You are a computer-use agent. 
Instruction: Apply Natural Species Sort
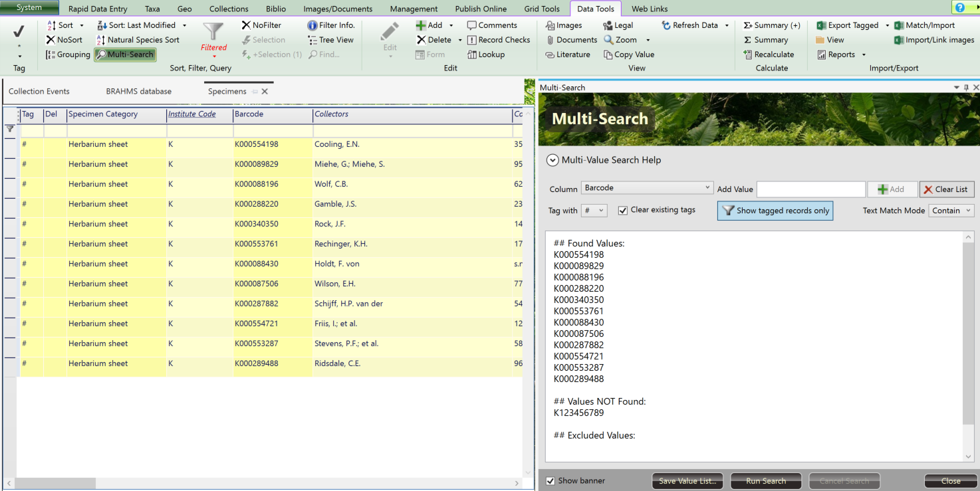coord(138,40)
